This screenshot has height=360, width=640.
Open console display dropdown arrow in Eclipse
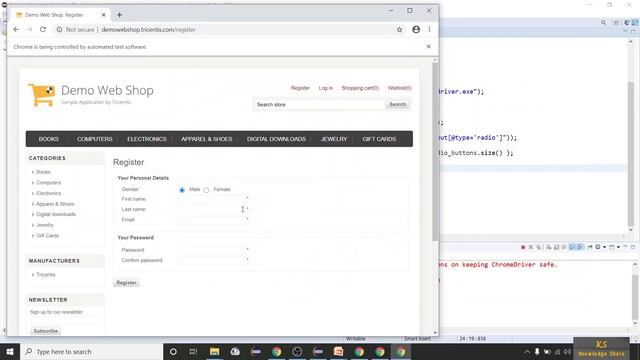click(604, 247)
